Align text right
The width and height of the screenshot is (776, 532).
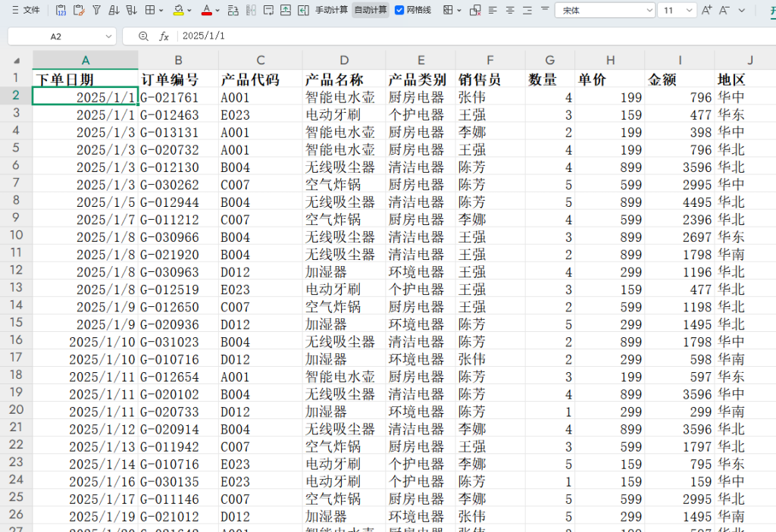pyautogui.click(x=527, y=10)
